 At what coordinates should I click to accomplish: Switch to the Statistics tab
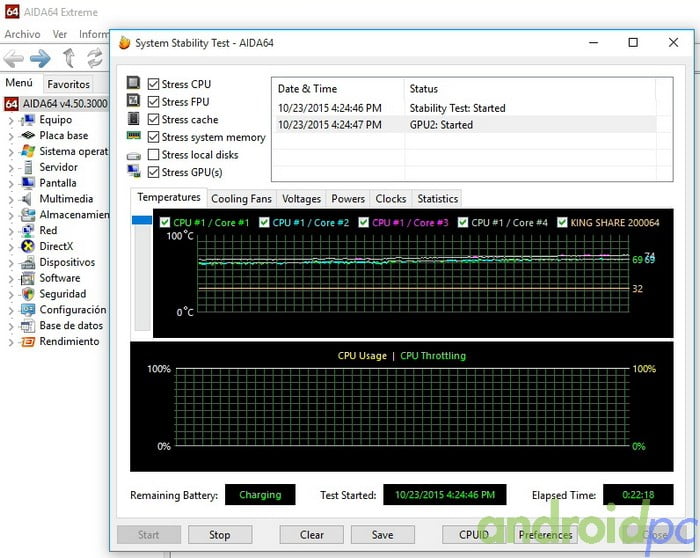click(438, 199)
